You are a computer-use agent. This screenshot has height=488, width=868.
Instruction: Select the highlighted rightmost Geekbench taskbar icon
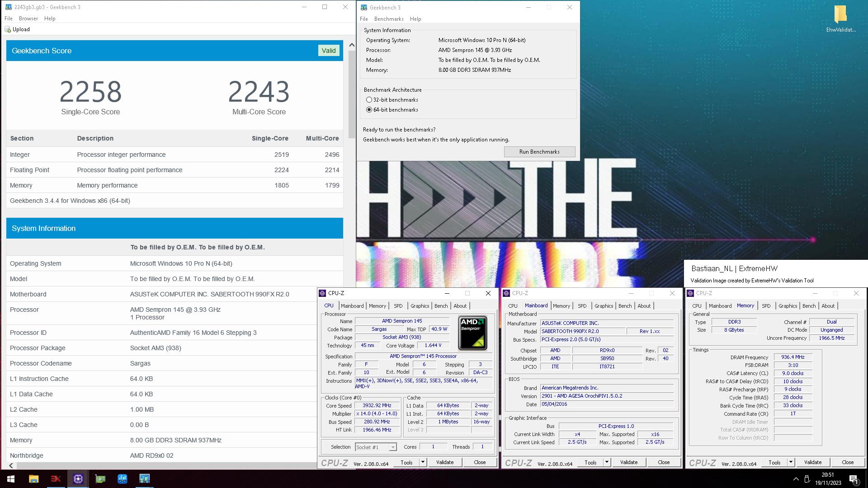pos(144,479)
